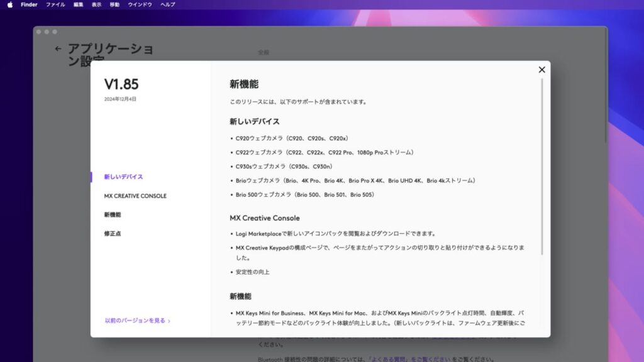Select the MX CREATIVE CONSOLE section
644x362 pixels.
(x=135, y=195)
